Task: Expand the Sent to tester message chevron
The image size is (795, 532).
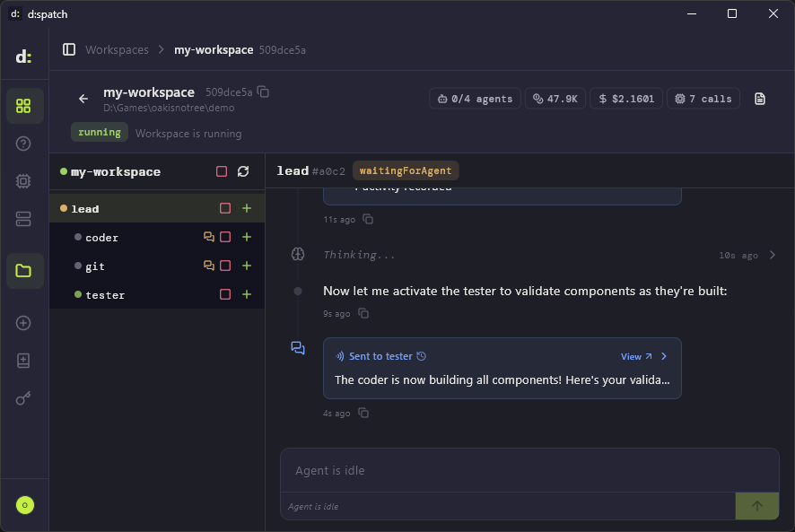Action: pos(664,356)
